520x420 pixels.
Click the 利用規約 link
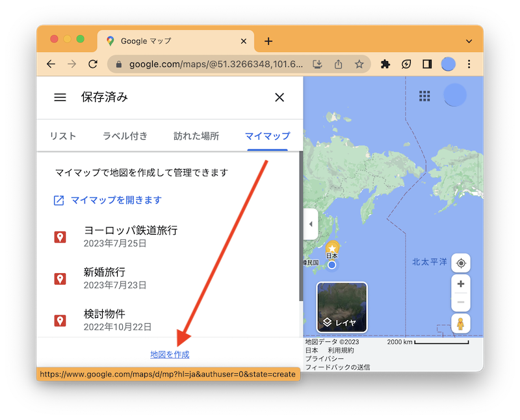(341, 350)
